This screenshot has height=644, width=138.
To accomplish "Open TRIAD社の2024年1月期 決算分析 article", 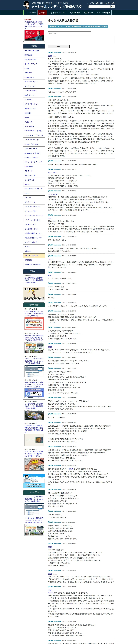I will pos(34,429).
